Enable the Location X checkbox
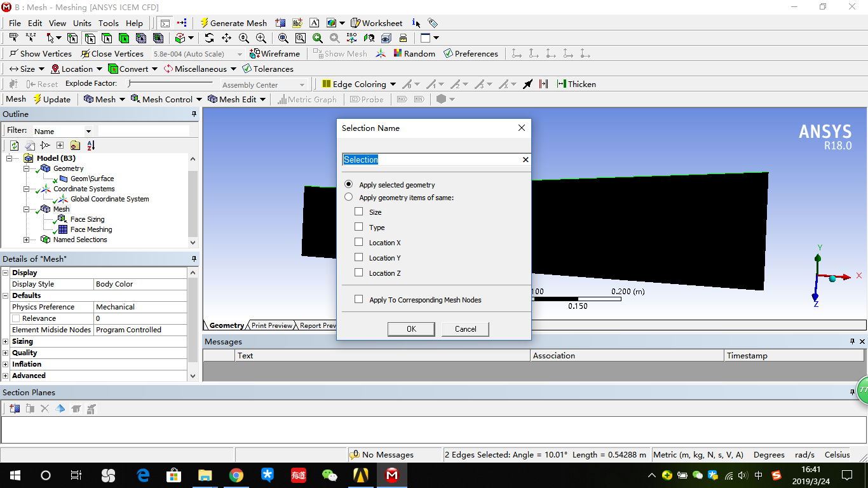Image resolution: width=868 pixels, height=488 pixels. tap(360, 242)
